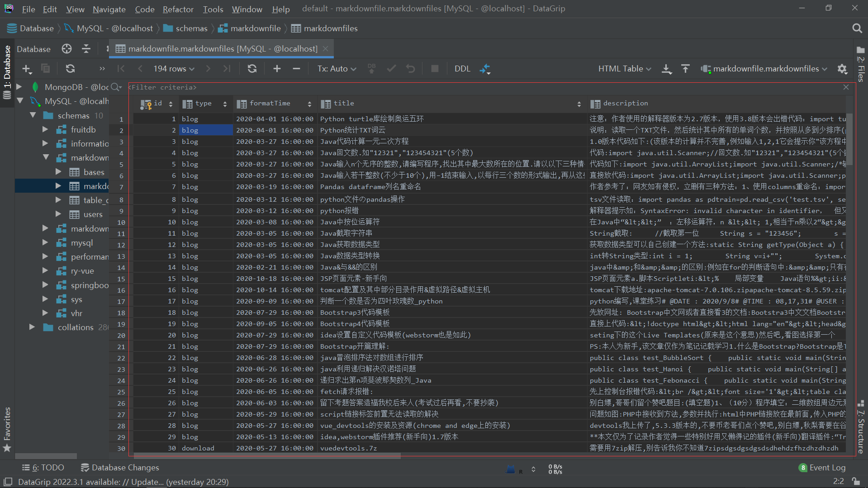
Task: Refresh the database tree
Action: (70, 69)
